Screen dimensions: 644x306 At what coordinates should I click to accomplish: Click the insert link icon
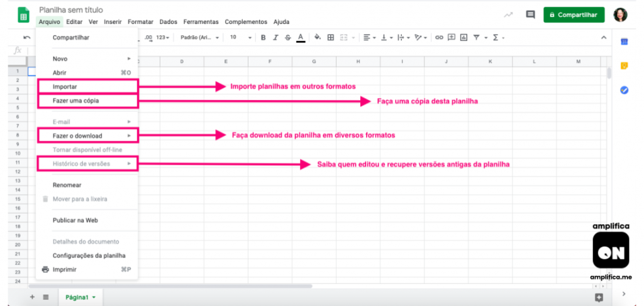tap(439, 38)
